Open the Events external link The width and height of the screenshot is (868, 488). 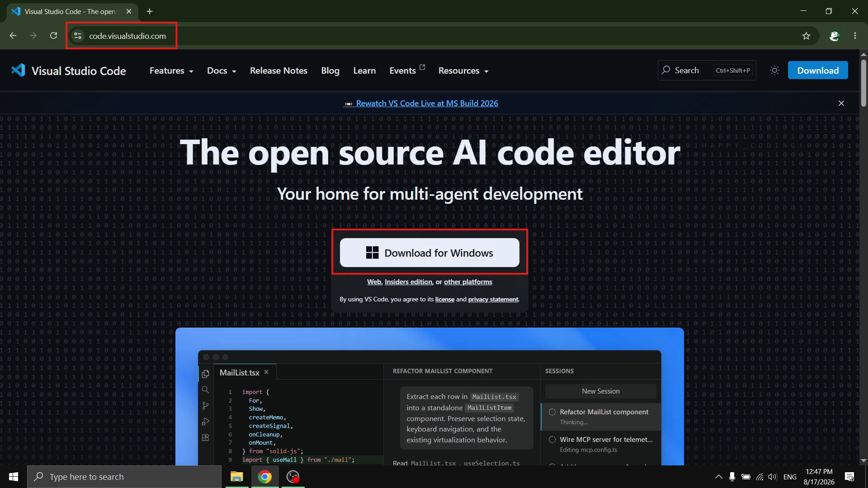407,70
